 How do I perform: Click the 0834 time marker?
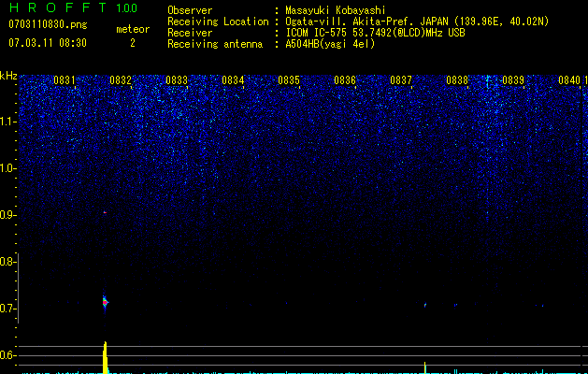point(233,80)
